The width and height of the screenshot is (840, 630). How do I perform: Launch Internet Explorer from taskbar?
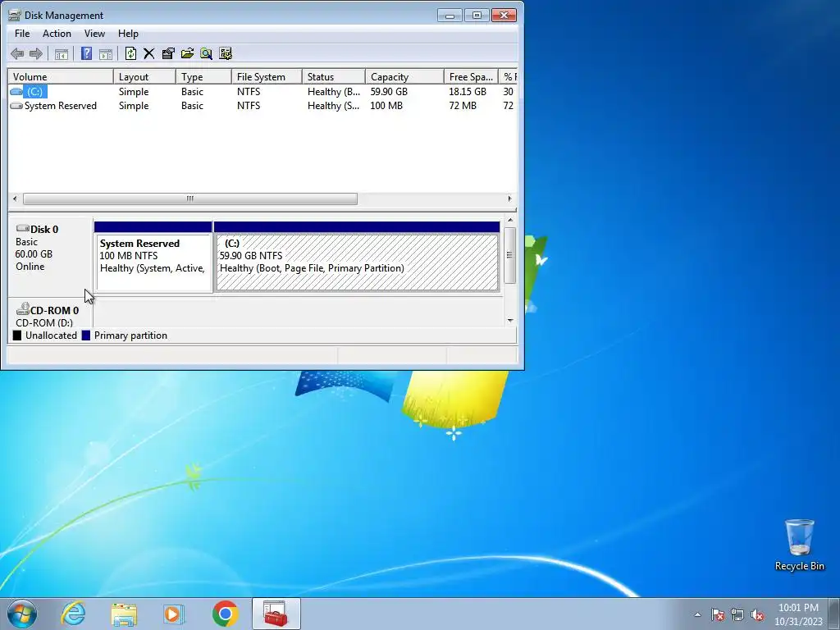click(x=73, y=614)
